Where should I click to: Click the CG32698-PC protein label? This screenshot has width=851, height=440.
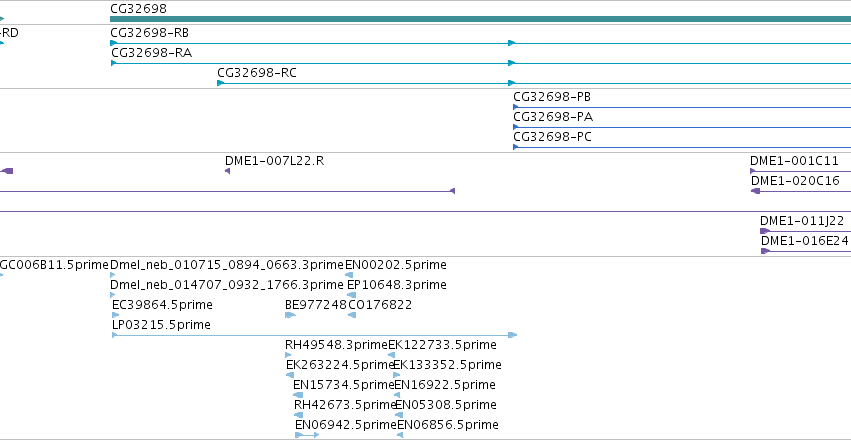[x=552, y=137]
